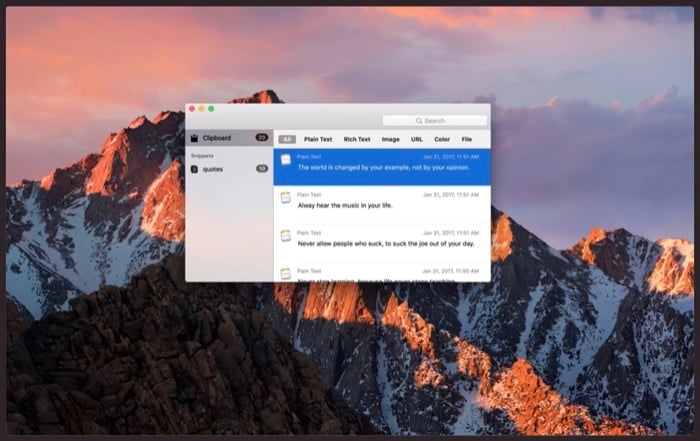Click the Clipboard icon in the sidebar

coord(194,137)
